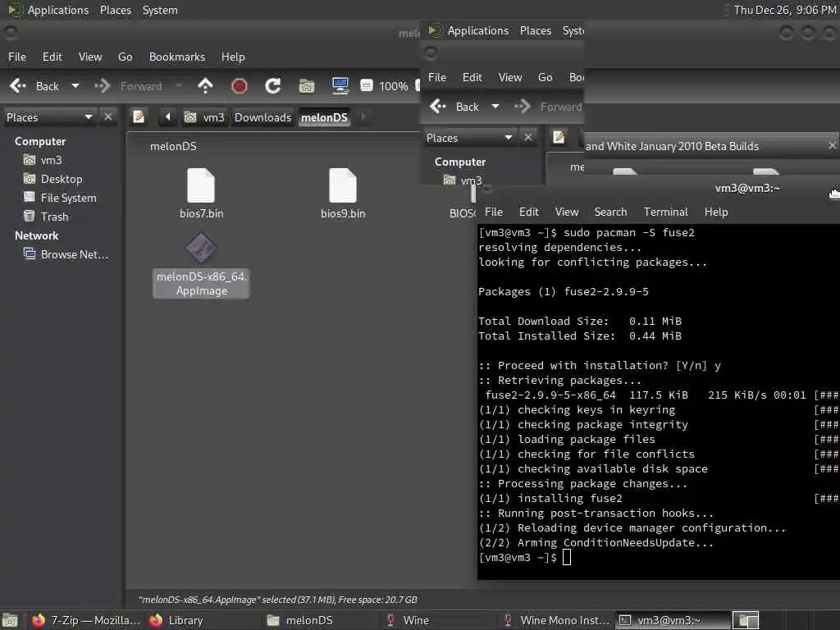Open the Terminal menu in terminal window
This screenshot has width=840, height=630.
(665, 212)
